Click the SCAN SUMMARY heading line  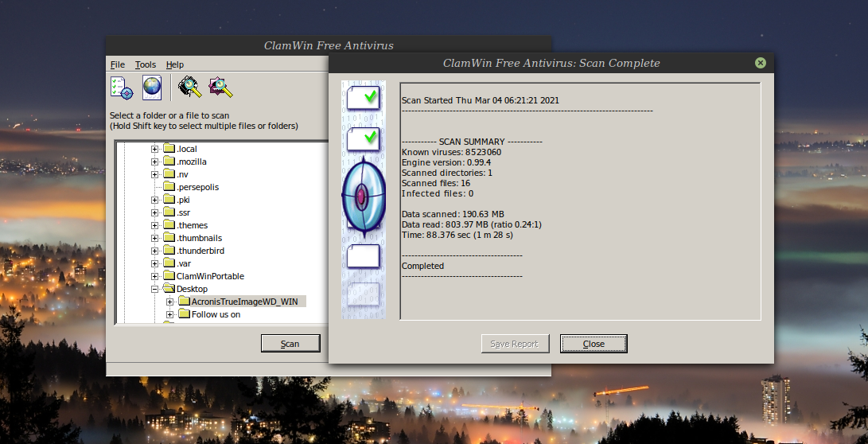(x=472, y=142)
